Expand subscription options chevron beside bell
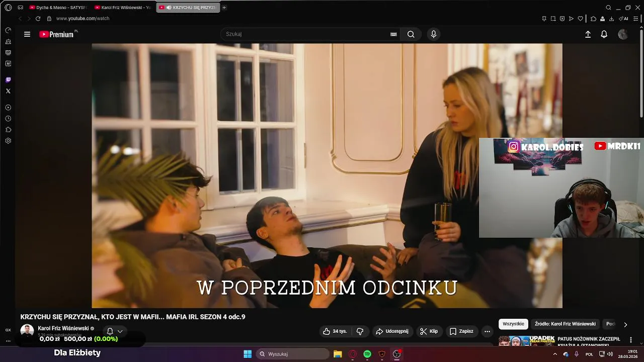 click(x=120, y=331)
